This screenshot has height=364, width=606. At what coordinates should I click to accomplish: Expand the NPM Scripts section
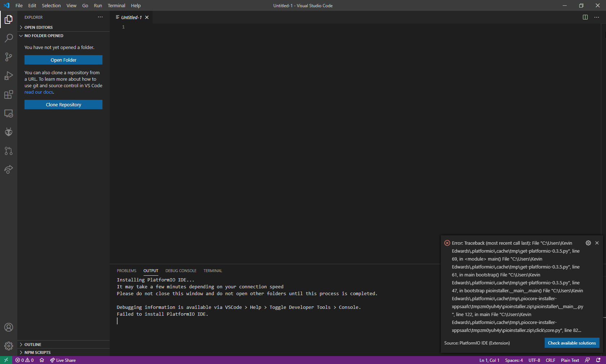[x=63, y=352]
